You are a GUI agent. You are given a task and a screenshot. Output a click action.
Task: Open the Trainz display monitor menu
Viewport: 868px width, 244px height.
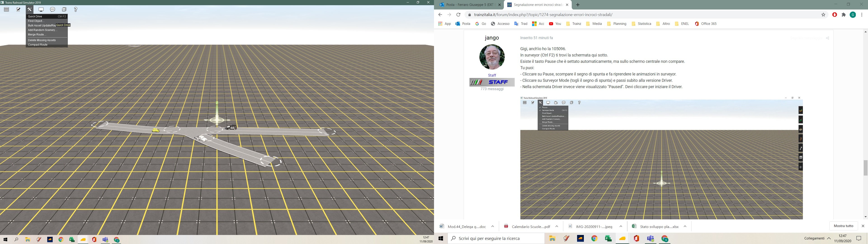41,9
